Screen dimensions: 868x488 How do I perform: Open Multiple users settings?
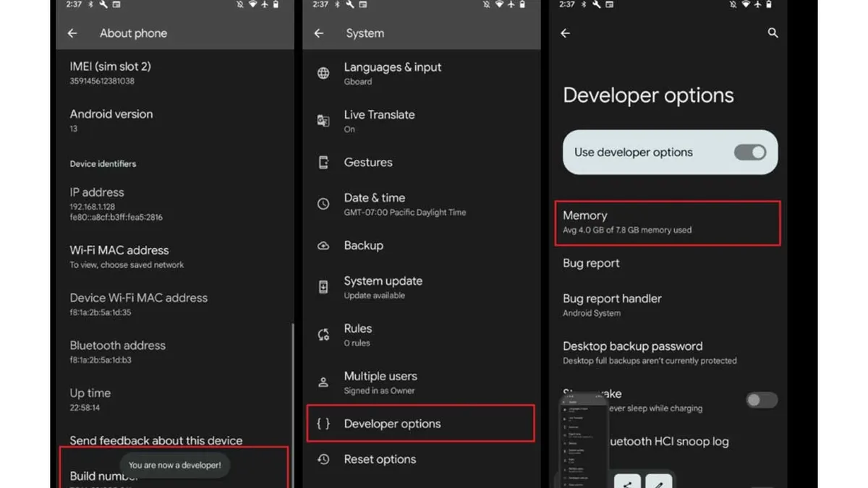click(422, 382)
